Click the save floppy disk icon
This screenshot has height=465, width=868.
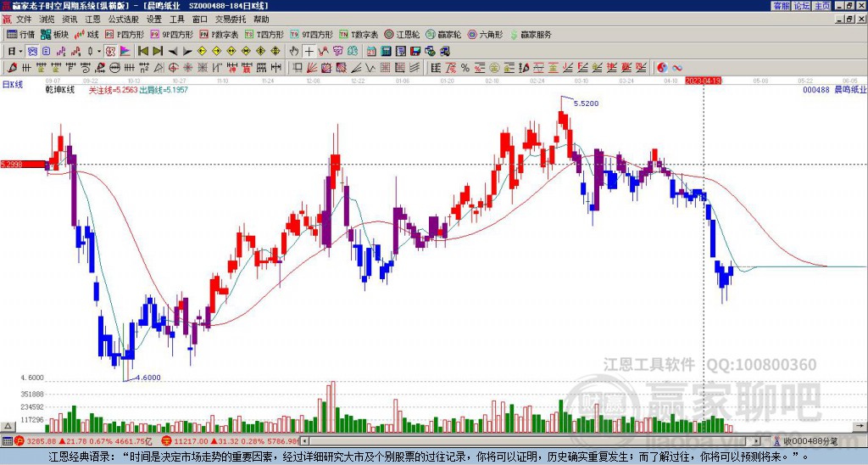point(415,52)
